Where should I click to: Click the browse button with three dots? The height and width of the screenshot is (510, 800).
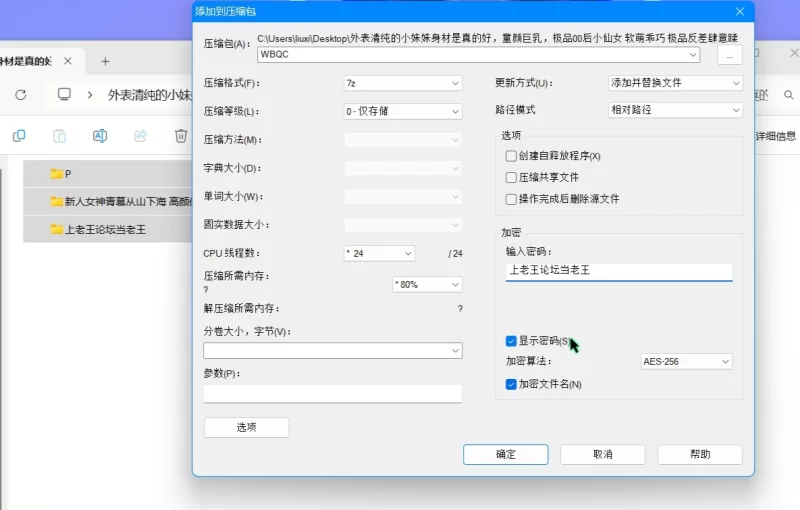(x=730, y=55)
